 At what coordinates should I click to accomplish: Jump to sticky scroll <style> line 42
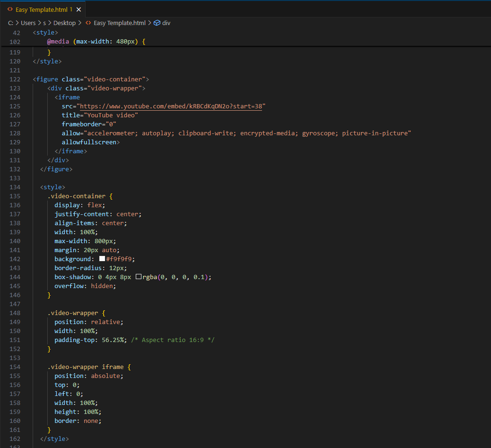click(45, 33)
